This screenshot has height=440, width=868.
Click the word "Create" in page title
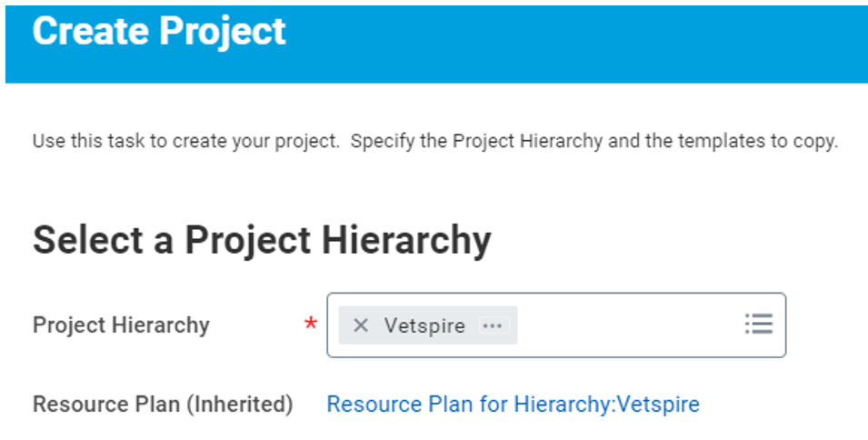(x=89, y=31)
